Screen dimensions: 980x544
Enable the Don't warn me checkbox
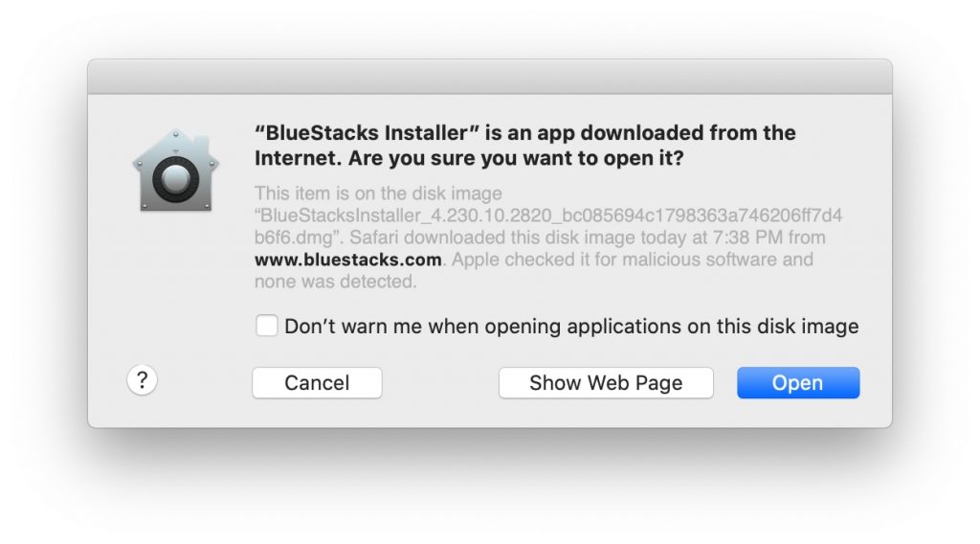pyautogui.click(x=267, y=326)
